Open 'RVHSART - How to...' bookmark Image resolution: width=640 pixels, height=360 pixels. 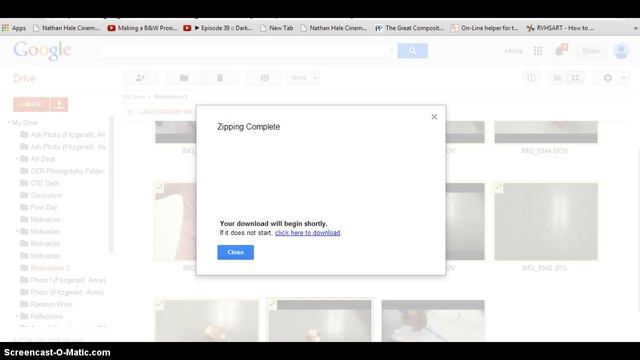(x=560, y=28)
